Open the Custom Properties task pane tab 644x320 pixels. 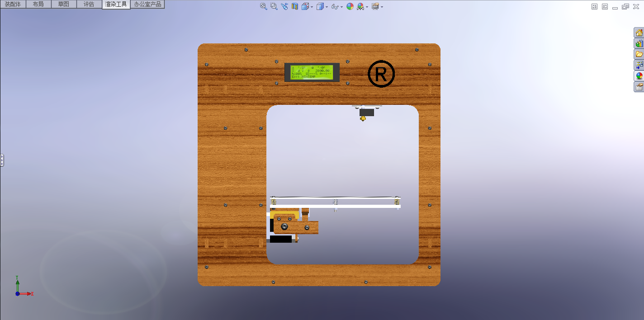click(x=639, y=87)
